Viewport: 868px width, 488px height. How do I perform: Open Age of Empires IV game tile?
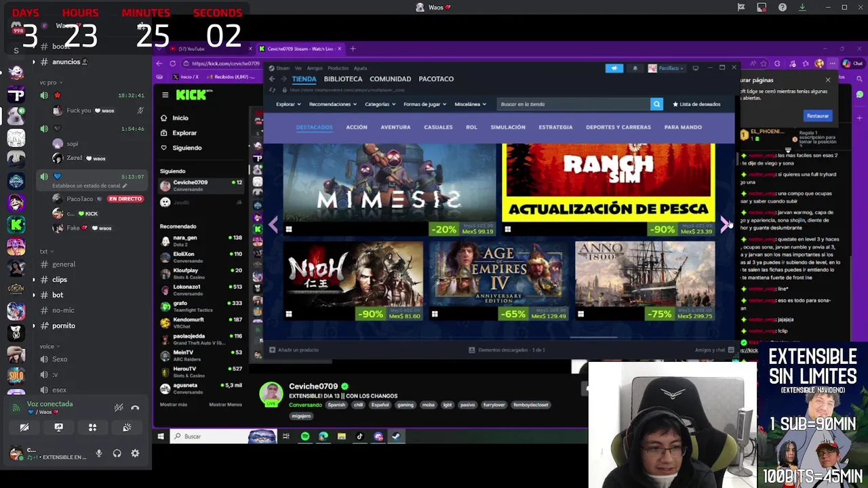click(498, 281)
